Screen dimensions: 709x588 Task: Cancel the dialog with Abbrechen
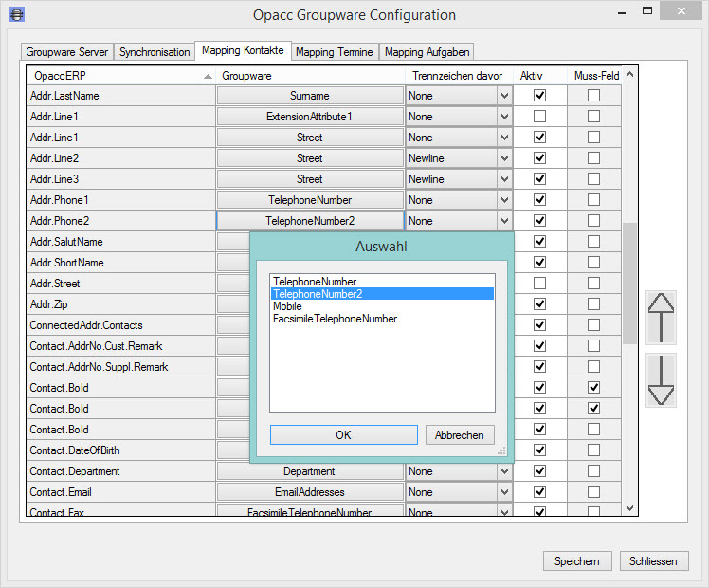point(460,434)
